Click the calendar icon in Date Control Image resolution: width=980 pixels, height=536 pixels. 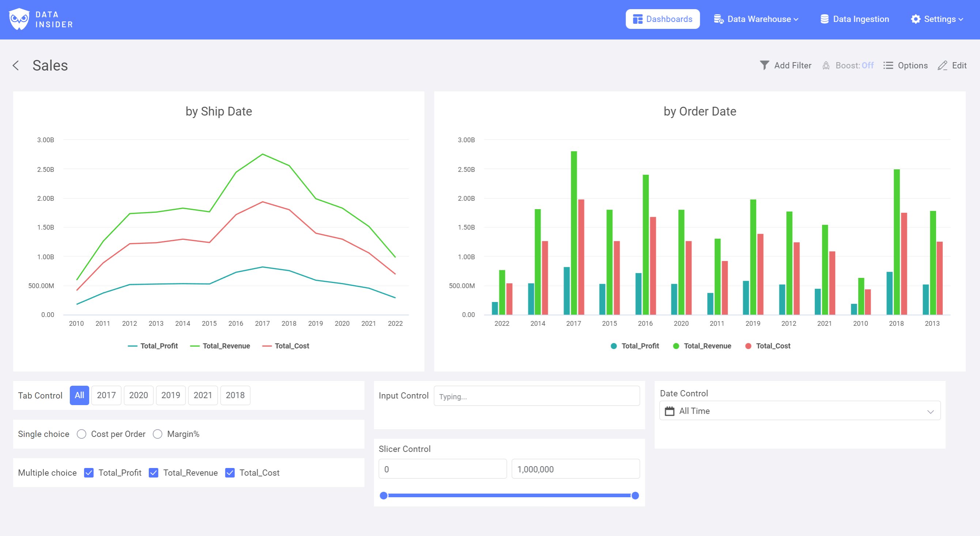pyautogui.click(x=670, y=411)
